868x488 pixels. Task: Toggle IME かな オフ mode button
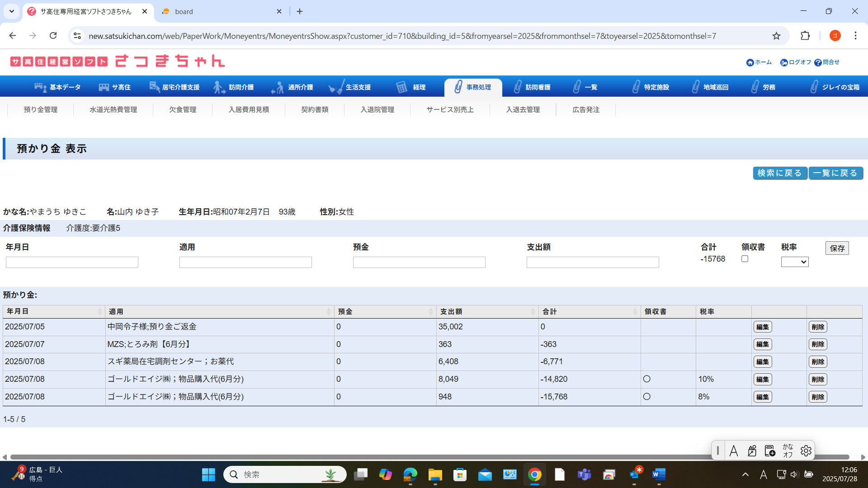788,450
